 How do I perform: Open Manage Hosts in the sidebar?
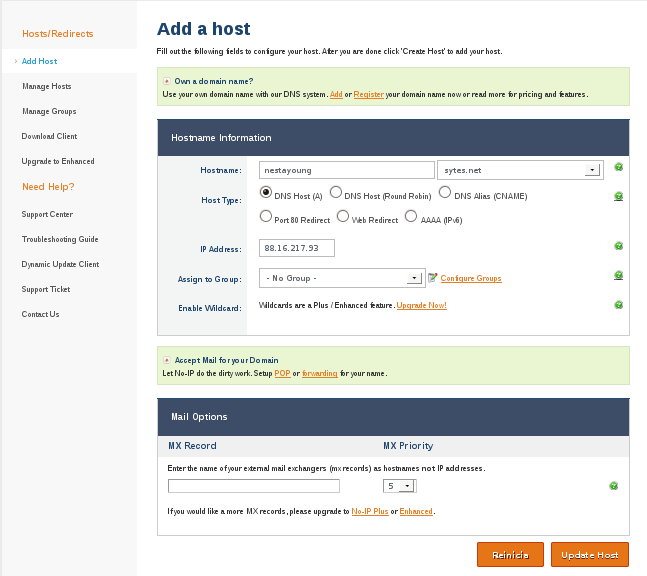47,87
